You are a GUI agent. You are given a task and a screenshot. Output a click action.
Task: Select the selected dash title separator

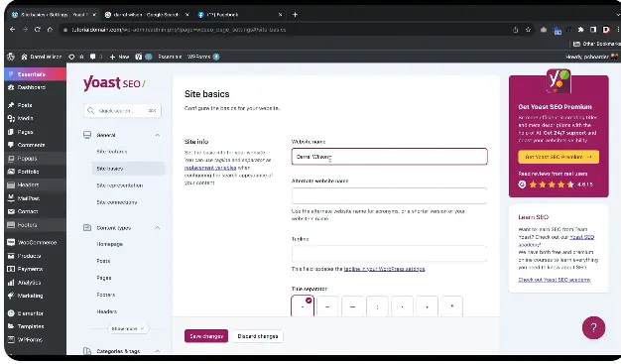[x=303, y=306]
